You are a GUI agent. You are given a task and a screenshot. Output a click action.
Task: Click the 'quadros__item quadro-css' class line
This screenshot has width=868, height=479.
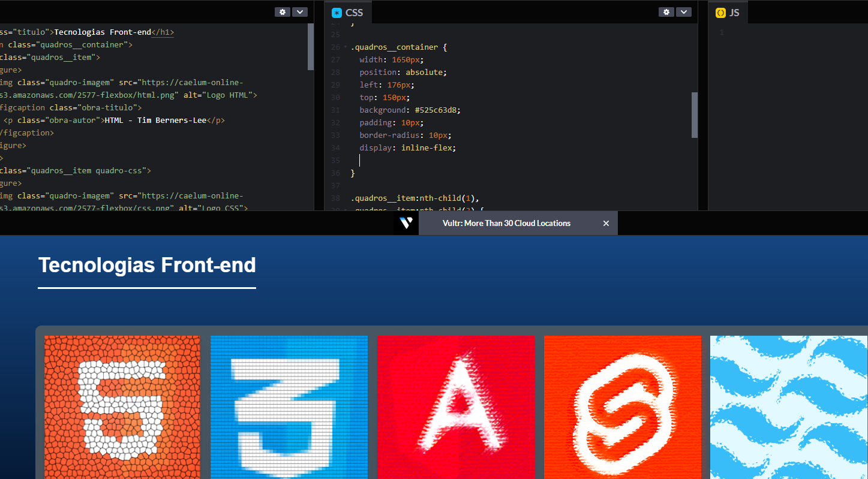pos(75,170)
